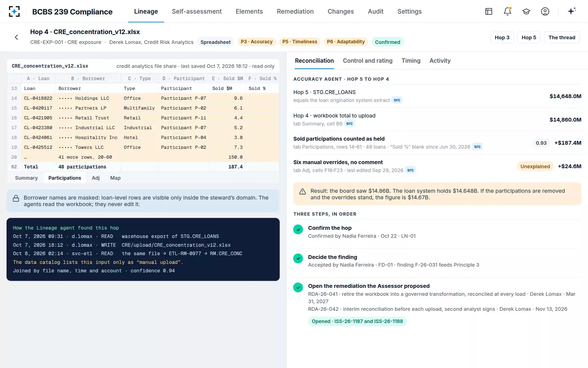
Task: Switch to Adj sheet tab
Action: coord(96,178)
